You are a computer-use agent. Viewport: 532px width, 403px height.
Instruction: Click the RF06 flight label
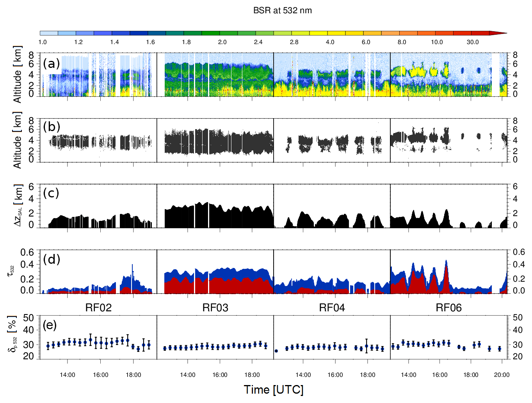coord(448,308)
